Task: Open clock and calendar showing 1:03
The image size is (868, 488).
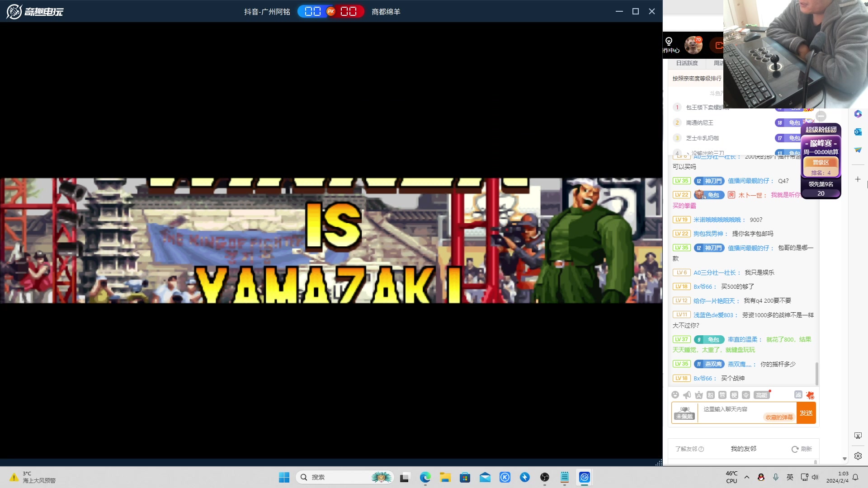Action: tap(837, 477)
